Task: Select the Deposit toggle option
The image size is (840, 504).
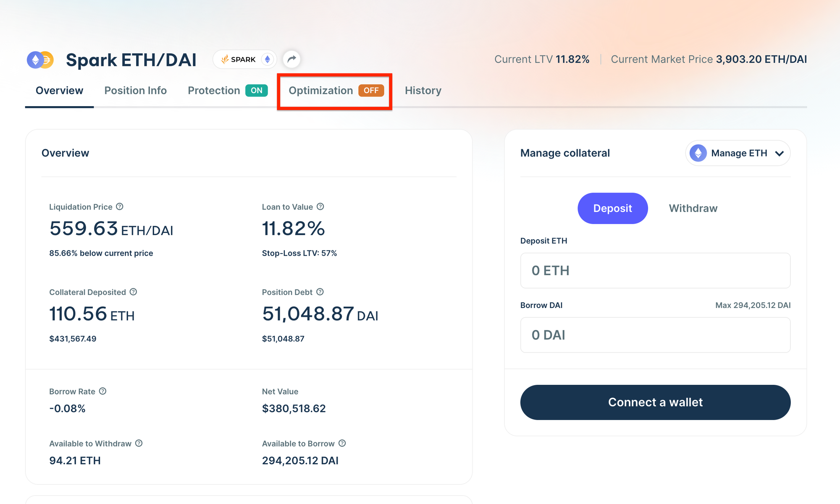Action: (x=612, y=208)
